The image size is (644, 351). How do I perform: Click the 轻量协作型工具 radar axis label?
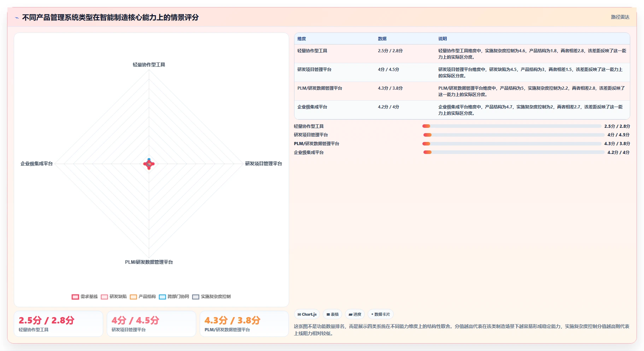pyautogui.click(x=149, y=65)
